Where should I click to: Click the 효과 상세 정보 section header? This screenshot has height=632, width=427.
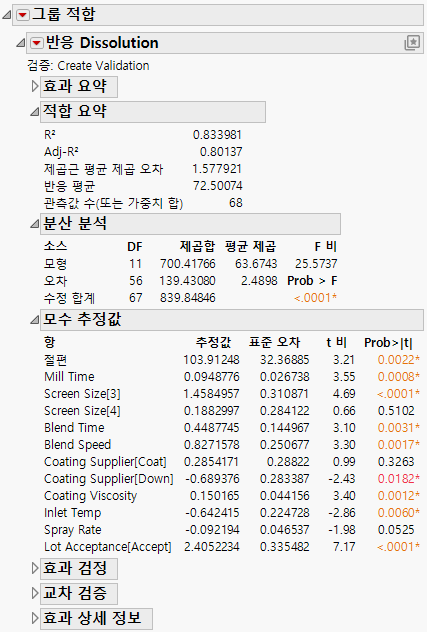[x=96, y=618]
